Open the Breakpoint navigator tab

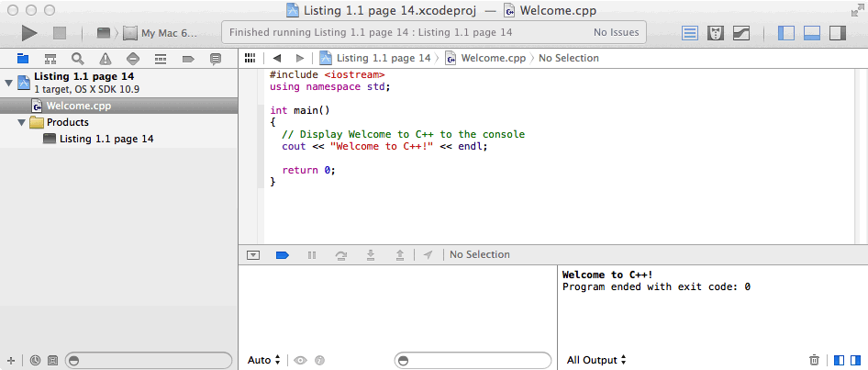[188, 58]
